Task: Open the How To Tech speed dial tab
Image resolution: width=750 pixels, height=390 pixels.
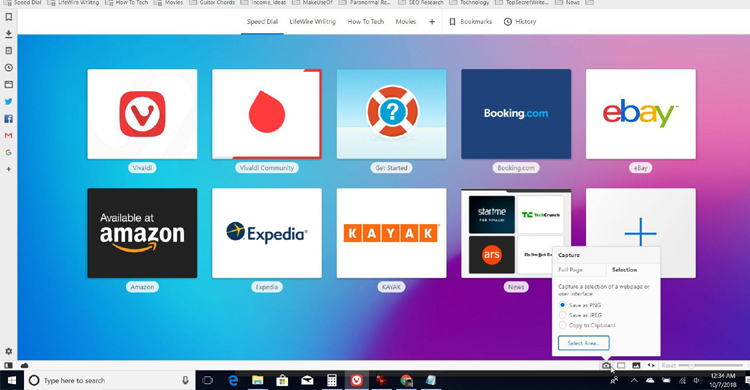Action: [x=365, y=22]
